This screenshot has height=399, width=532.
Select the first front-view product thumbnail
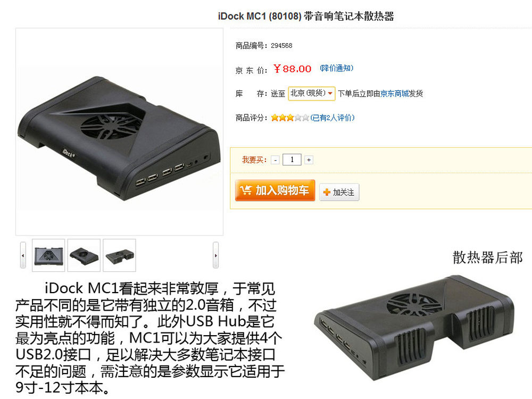point(48,255)
